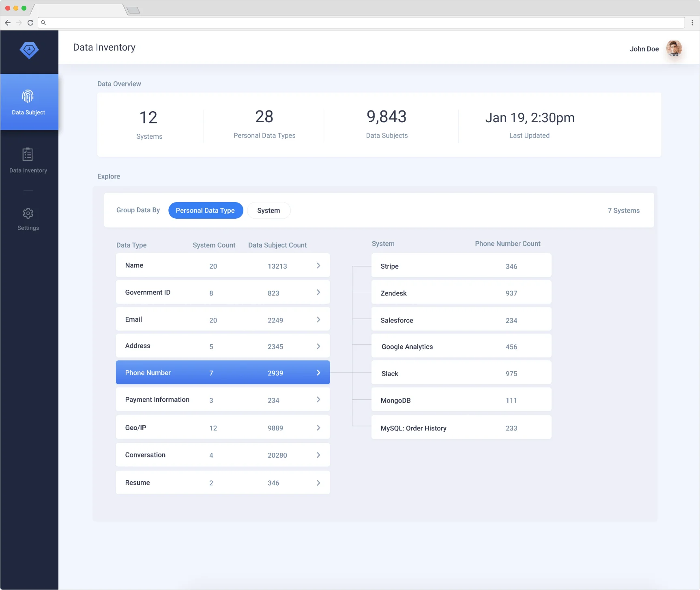Select the Salesforce system row

click(461, 319)
